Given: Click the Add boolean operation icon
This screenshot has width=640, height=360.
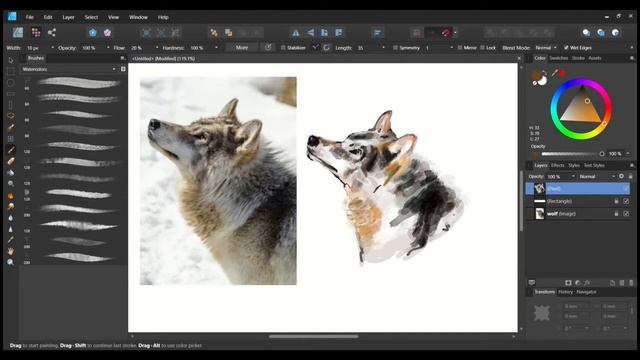Looking at the screenshot, I should point(490,33).
